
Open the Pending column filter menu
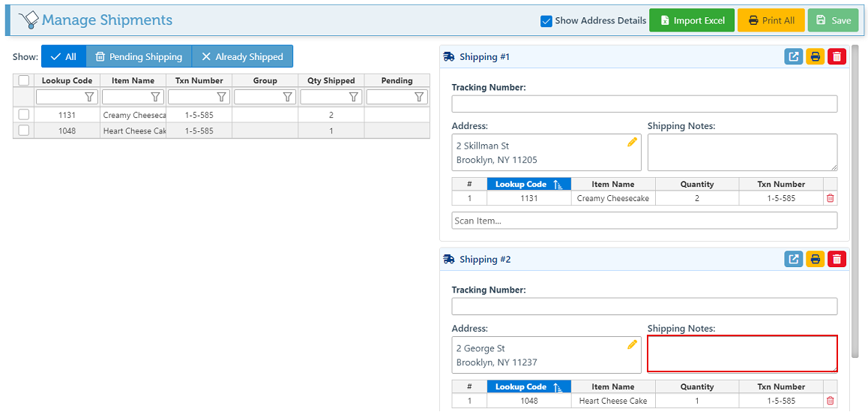[x=419, y=97]
